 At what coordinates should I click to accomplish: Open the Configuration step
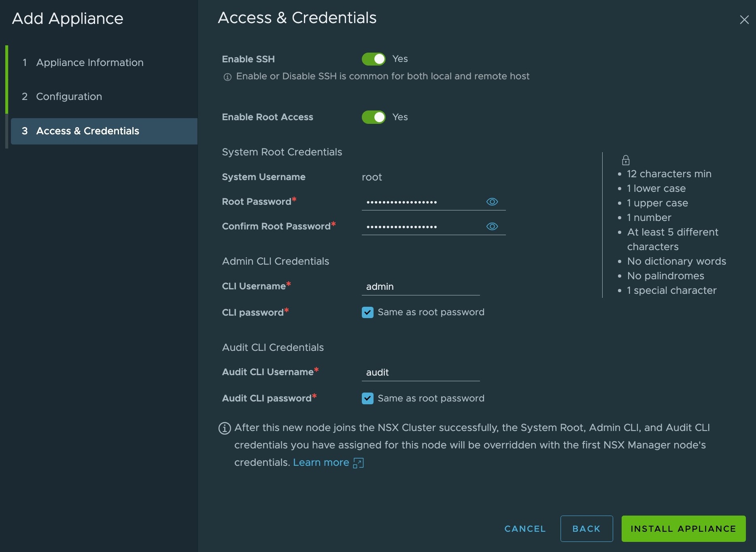(x=69, y=96)
